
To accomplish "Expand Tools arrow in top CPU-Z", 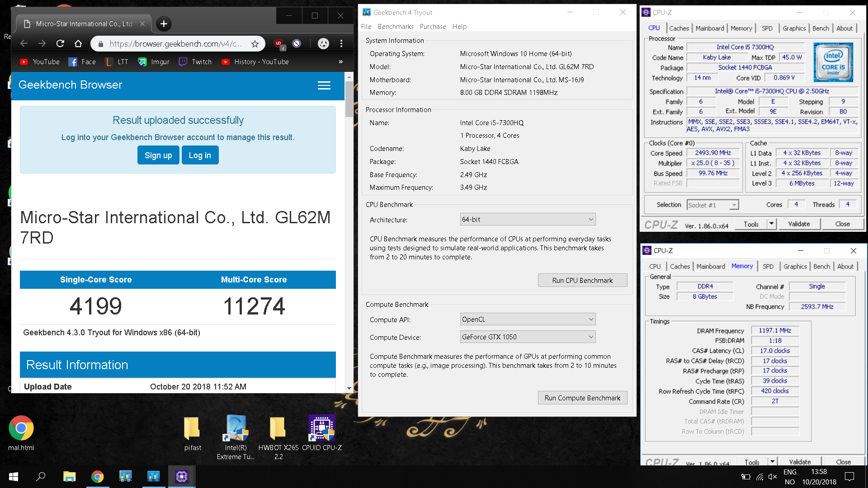I will click(x=772, y=224).
